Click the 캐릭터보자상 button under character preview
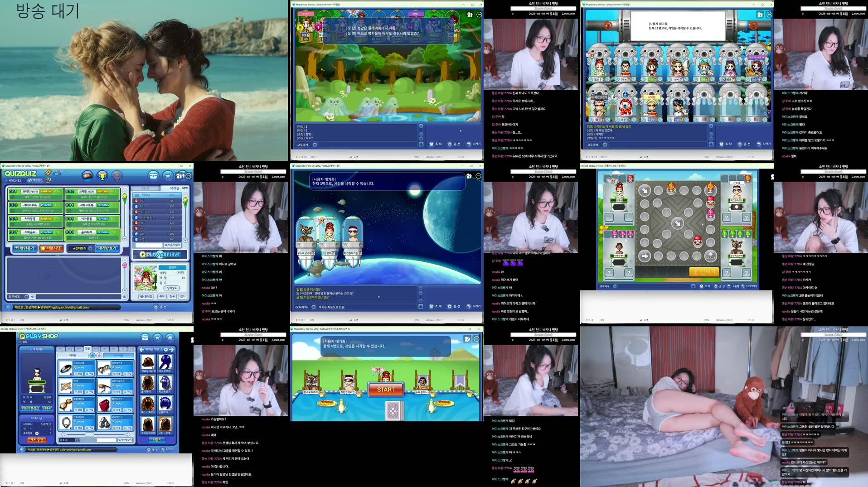Screen dimensions: 868x487 click(30, 408)
